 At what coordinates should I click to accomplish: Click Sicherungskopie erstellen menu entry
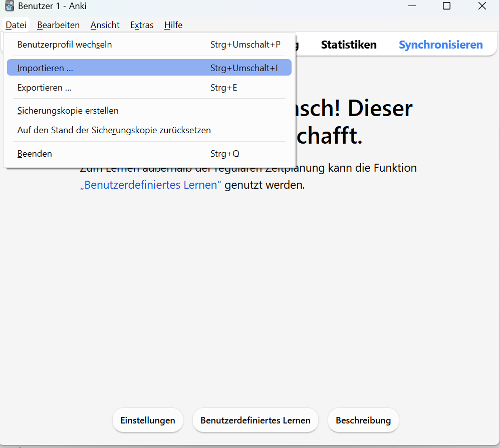149,111
